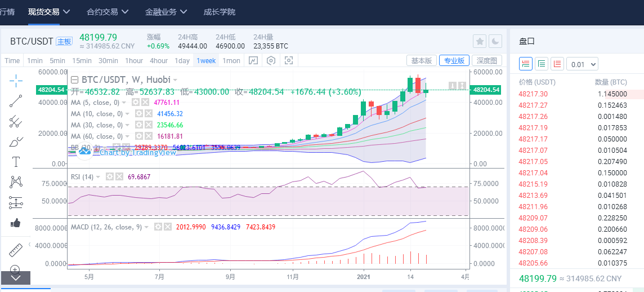Open chart settings hexagon icon

[x=271, y=61]
